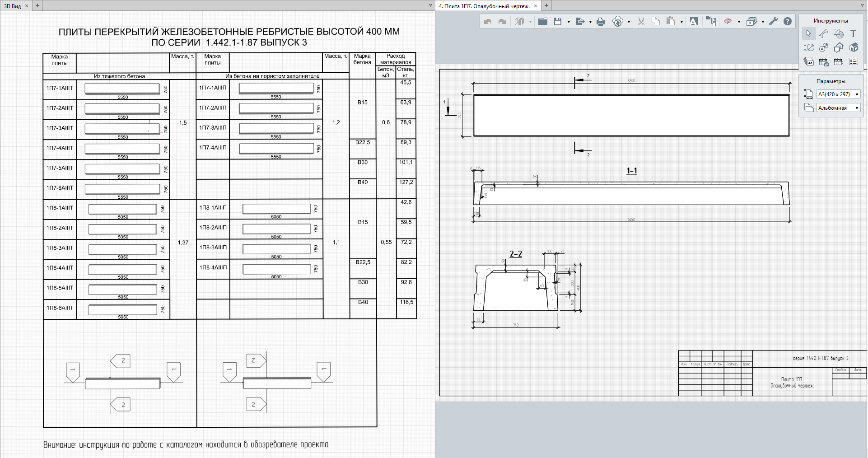Switch to the 3D Вид tab
The height and width of the screenshot is (458, 868).
coord(13,6)
